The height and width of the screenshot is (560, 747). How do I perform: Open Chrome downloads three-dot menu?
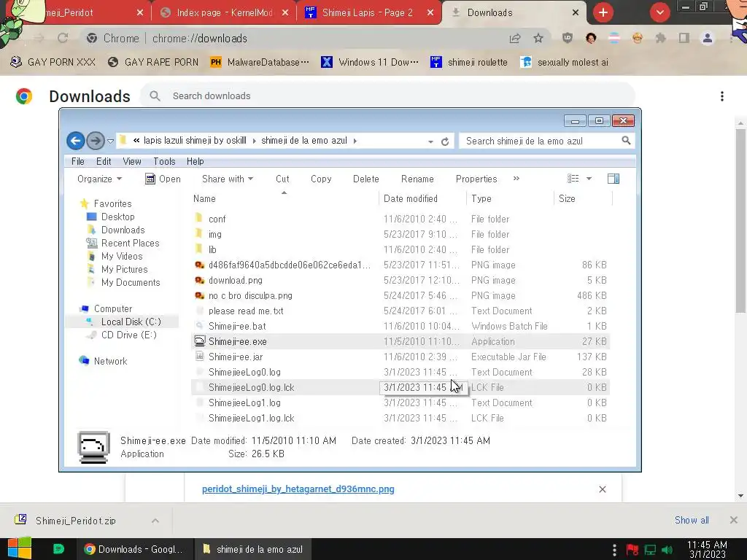[x=722, y=96]
